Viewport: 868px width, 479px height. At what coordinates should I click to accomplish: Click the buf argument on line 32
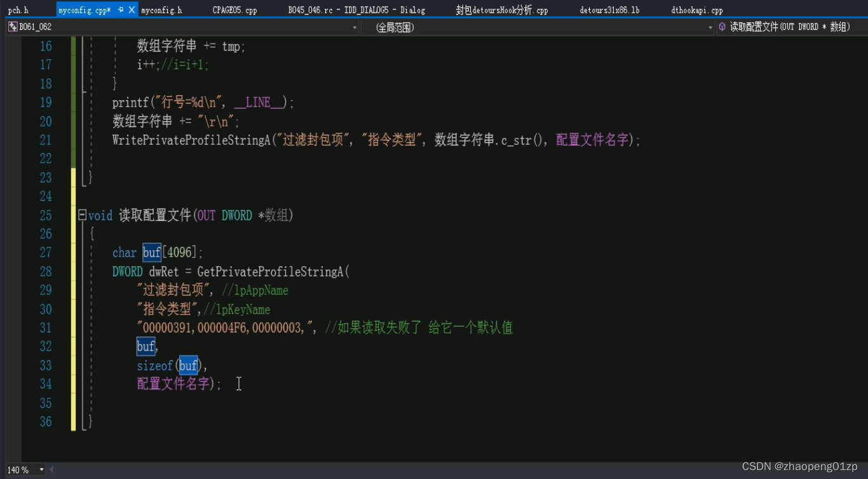click(146, 347)
